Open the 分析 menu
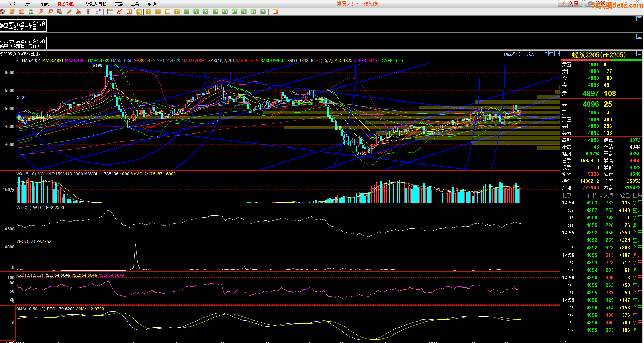Screen dimensions: 644x343 pos(29,4)
